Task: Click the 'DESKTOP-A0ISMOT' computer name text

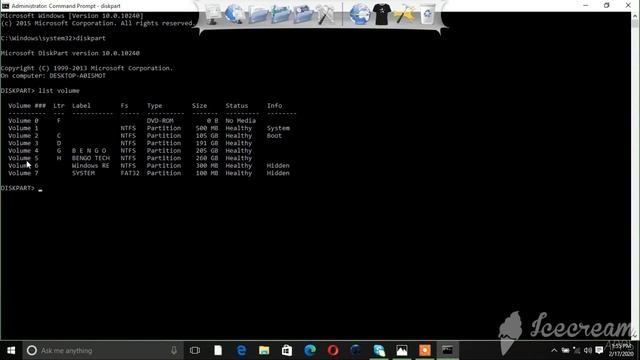Action: [78, 76]
